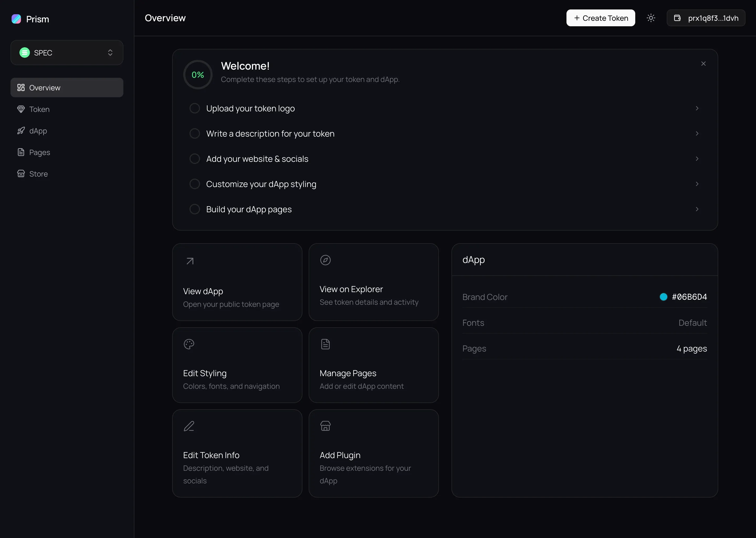
Task: Click the Token diamond icon in sidebar
Action: click(x=21, y=109)
